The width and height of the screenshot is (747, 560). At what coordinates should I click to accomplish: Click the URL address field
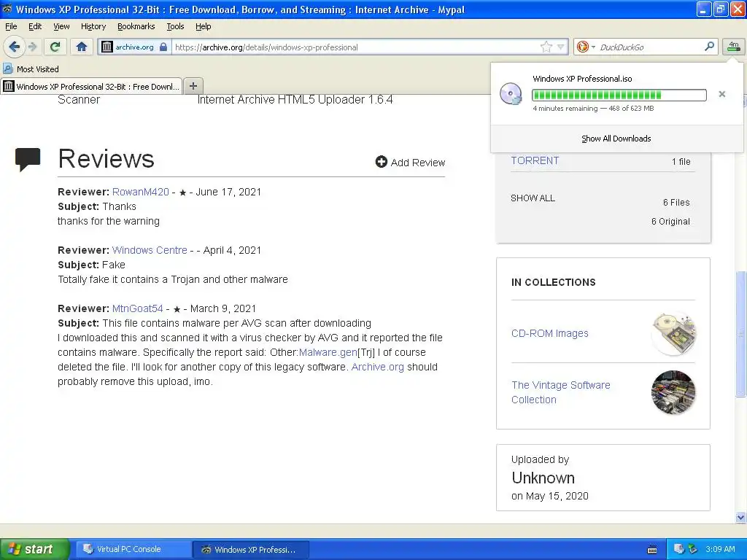(x=355, y=47)
